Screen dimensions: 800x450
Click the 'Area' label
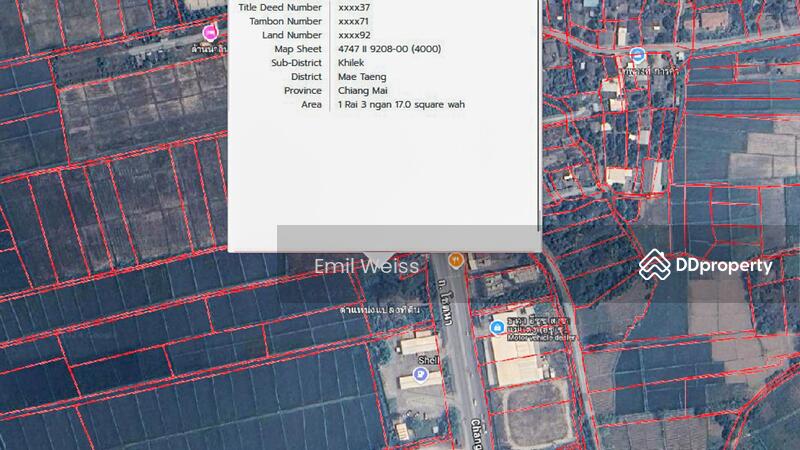tap(311, 104)
